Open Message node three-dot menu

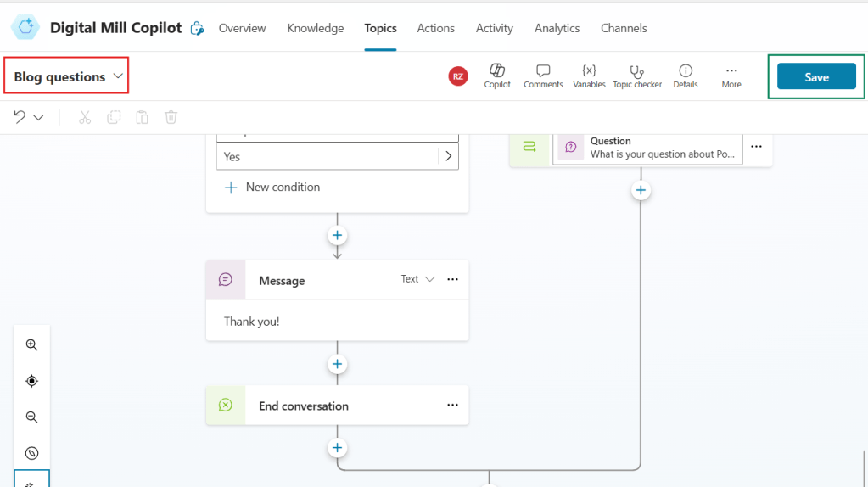[452, 279]
